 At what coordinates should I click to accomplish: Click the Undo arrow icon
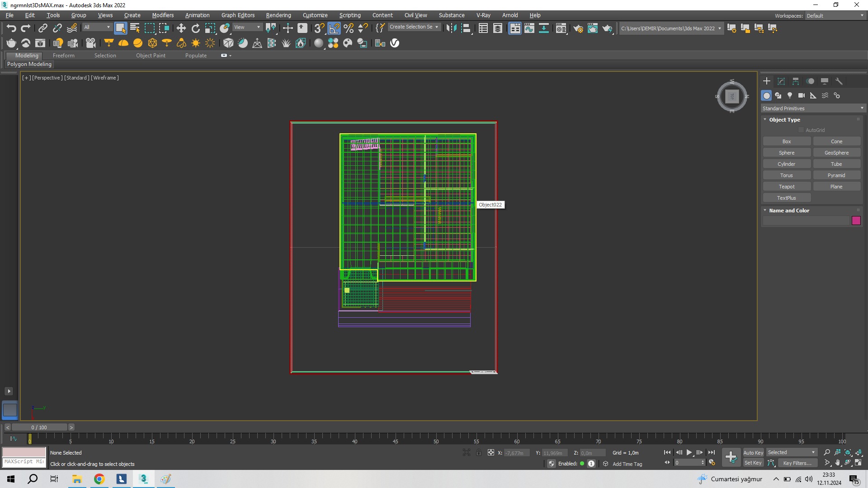(x=11, y=28)
